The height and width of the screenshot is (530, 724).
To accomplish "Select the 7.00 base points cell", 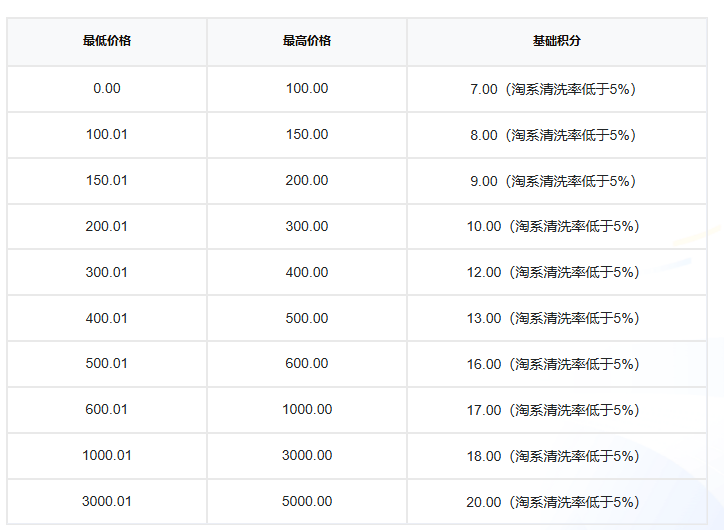I will [556, 89].
